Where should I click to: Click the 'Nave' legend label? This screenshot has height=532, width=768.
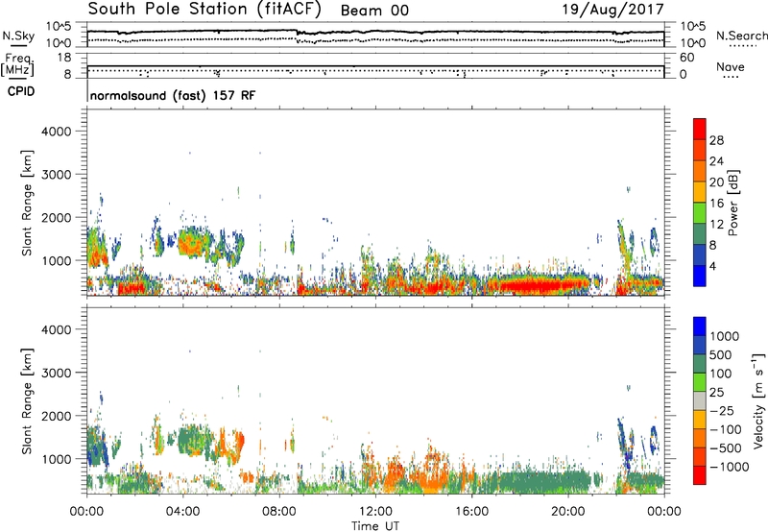[x=730, y=67]
